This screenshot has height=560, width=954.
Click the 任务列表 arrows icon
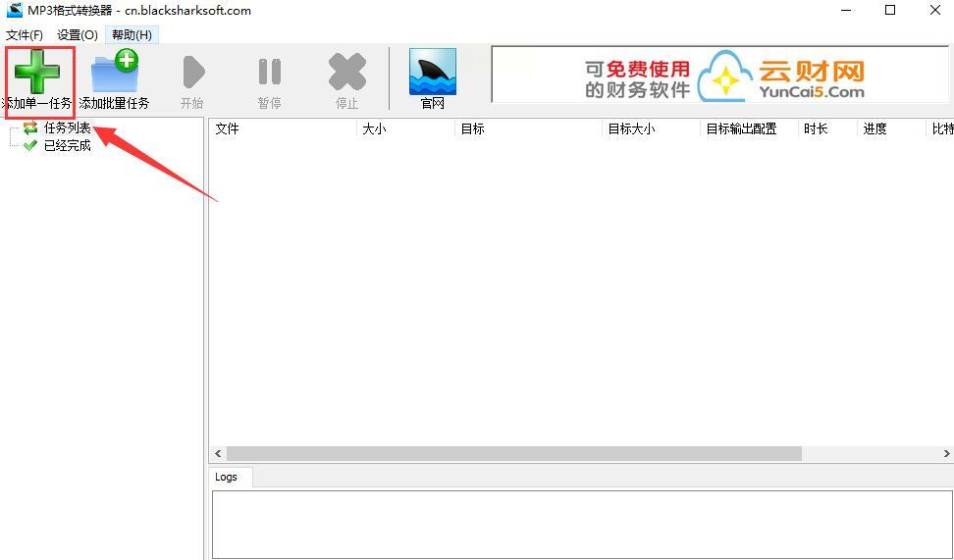tap(30, 127)
